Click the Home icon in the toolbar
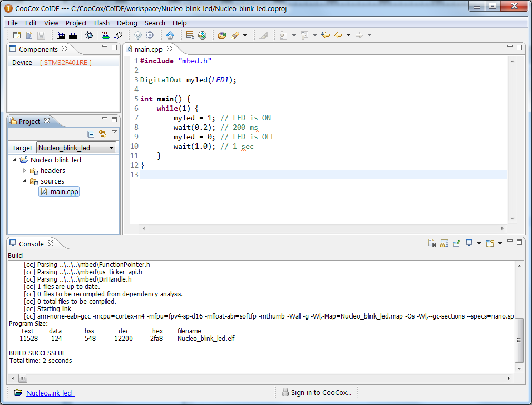The image size is (532, 405). click(x=171, y=35)
